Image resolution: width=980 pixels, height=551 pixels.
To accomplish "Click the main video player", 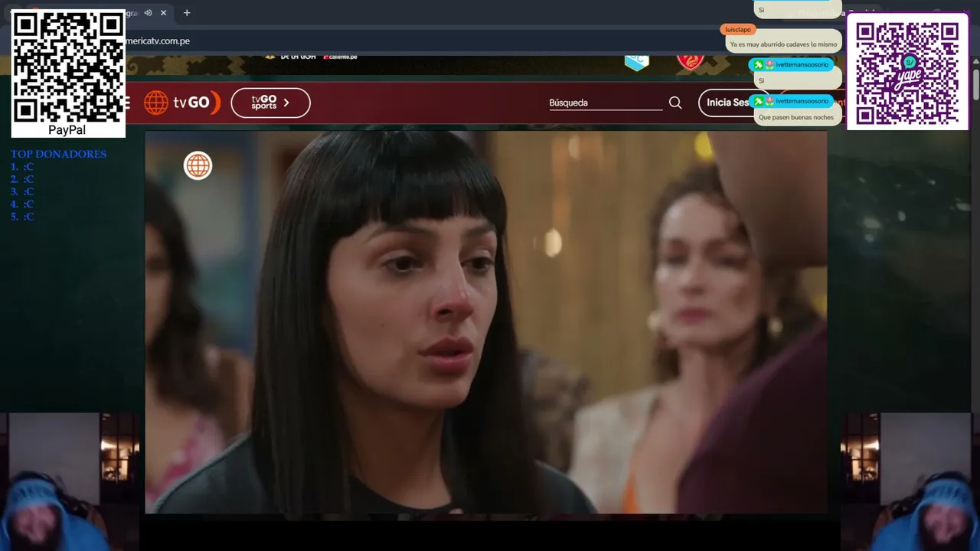I will click(x=486, y=322).
